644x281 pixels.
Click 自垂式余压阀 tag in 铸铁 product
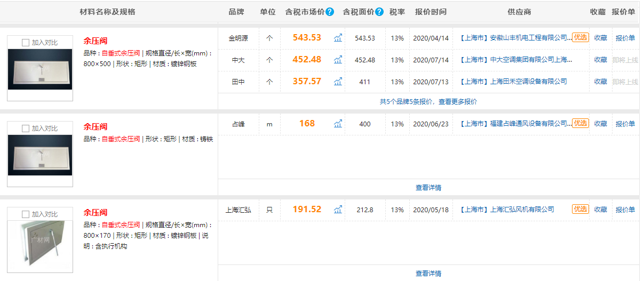[x=121, y=139]
